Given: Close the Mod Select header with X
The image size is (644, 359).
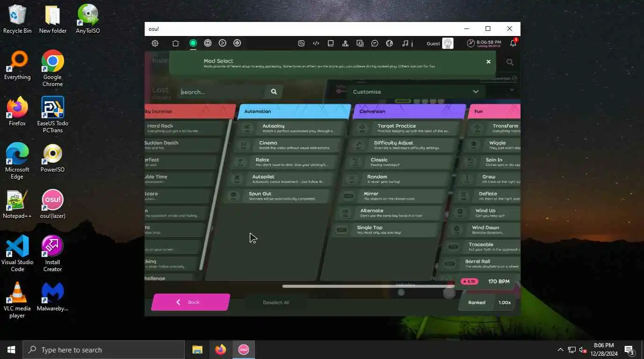Looking at the screenshot, I should point(488,62).
